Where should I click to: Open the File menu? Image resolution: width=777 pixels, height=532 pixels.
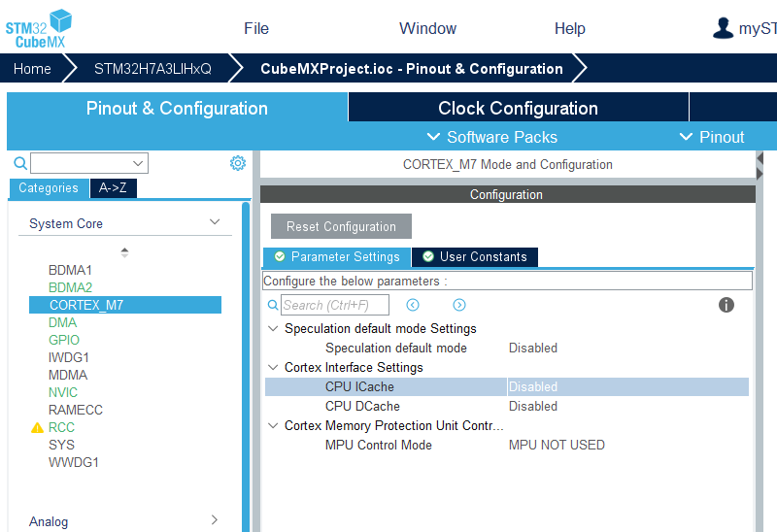256,28
